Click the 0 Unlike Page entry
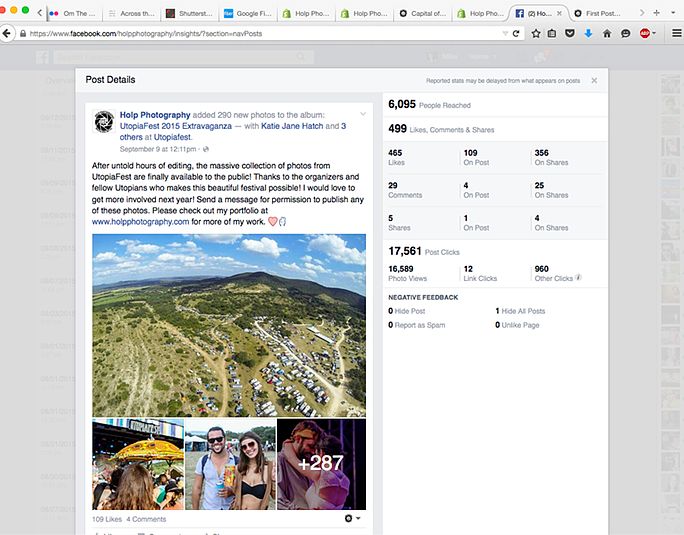The width and height of the screenshot is (684, 535). pos(517,325)
